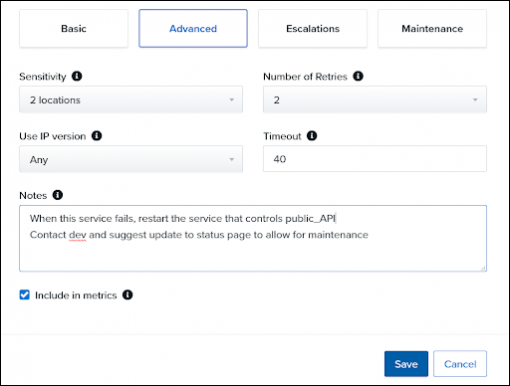The image size is (510, 386).
Task: Cancel the changes
Action: point(460,364)
